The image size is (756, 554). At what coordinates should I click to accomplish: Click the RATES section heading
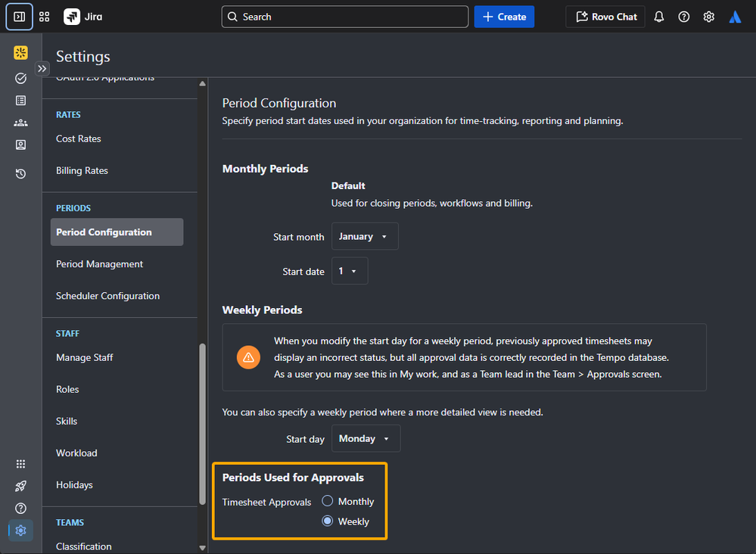(x=68, y=115)
